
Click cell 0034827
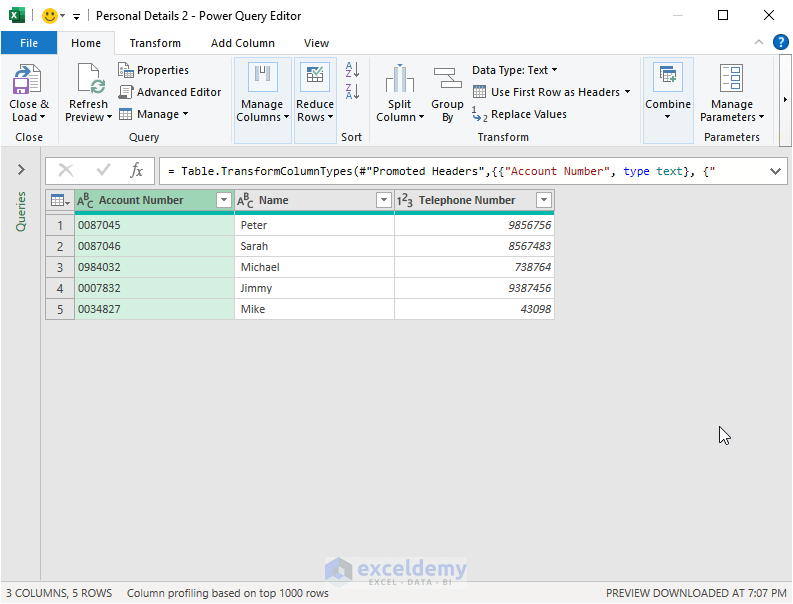coord(154,309)
